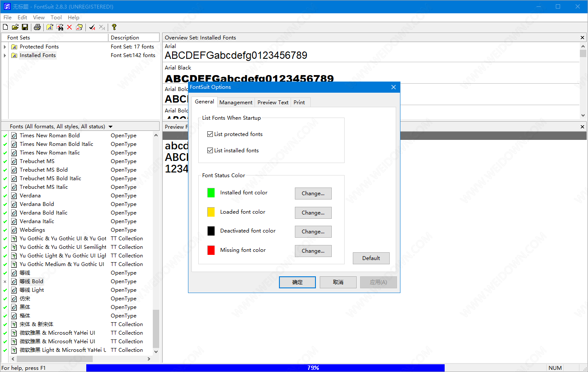This screenshot has width=588, height=372.
Task: Click Change for Loaded font color
Action: (313, 213)
